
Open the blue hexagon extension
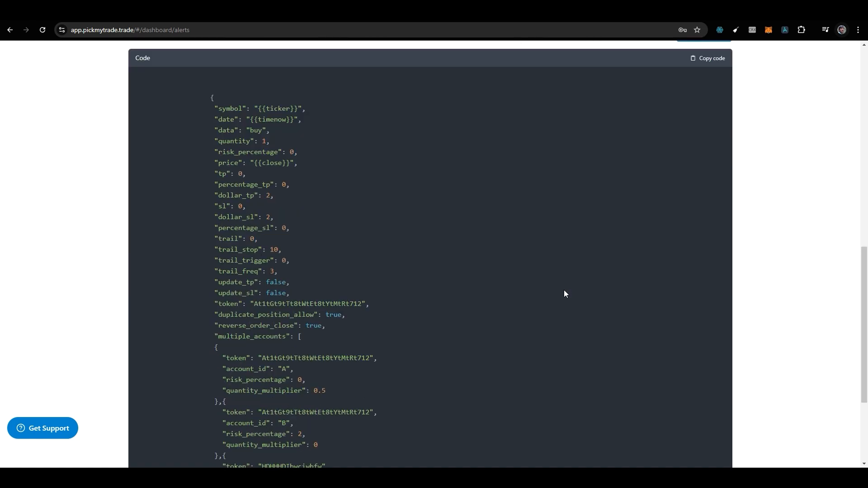(720, 30)
